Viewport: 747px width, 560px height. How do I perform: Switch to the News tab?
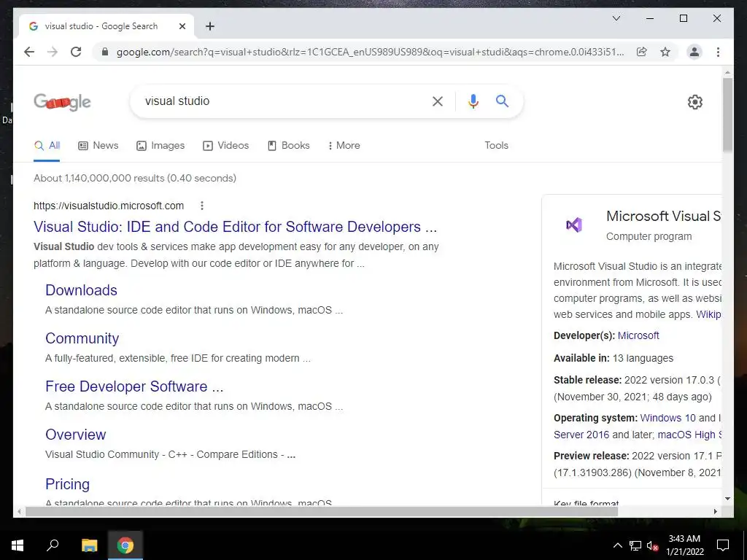98,146
